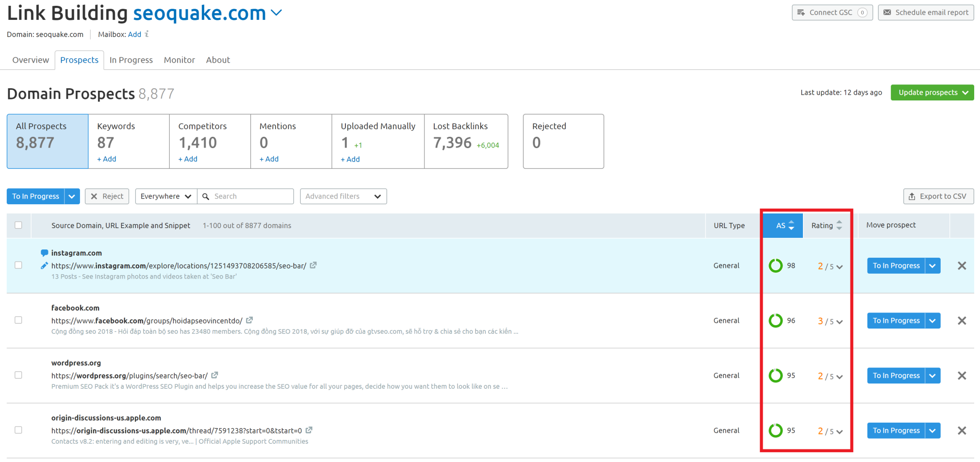Image resolution: width=980 pixels, height=462 pixels.
Task: Select the Prospects tab
Action: (79, 60)
